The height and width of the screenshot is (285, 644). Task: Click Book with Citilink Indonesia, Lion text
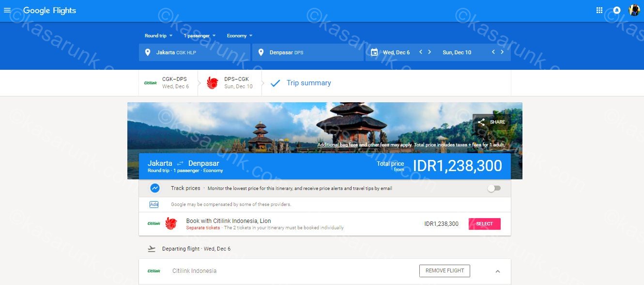[x=229, y=221]
